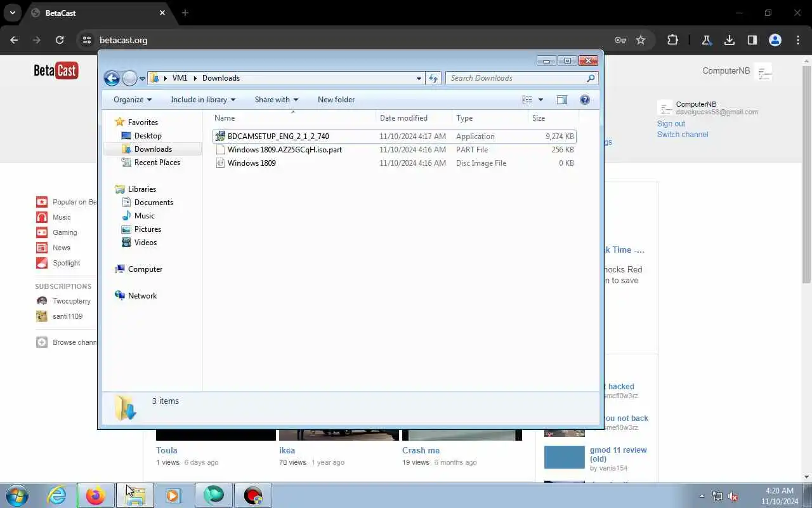Open Firefox from taskbar
The width and height of the screenshot is (812, 508).
[x=96, y=495]
